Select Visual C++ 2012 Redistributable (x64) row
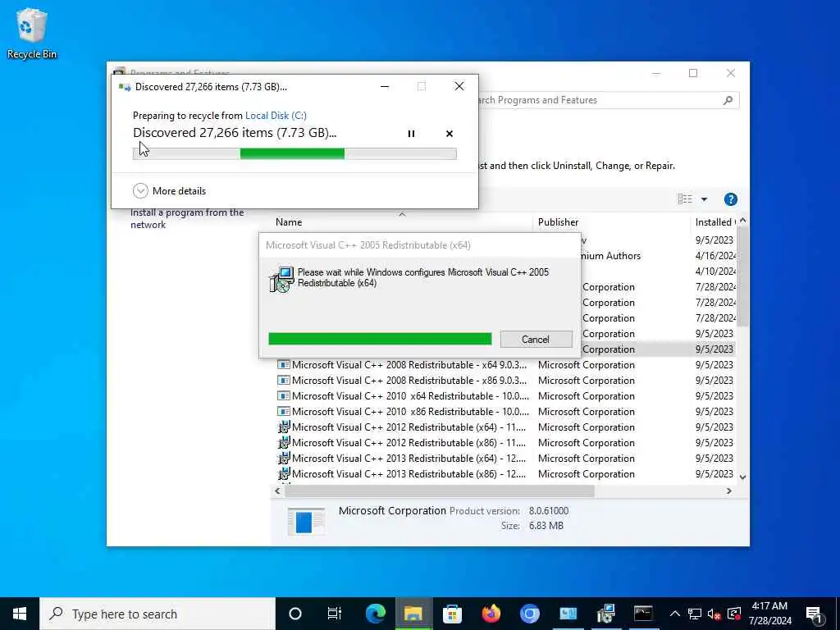Viewport: 840px width, 630px height. click(504, 427)
